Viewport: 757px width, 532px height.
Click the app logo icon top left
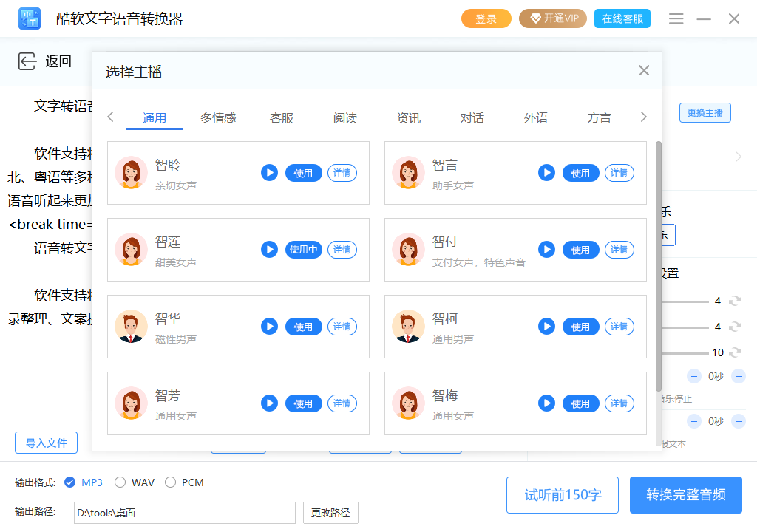click(30, 18)
